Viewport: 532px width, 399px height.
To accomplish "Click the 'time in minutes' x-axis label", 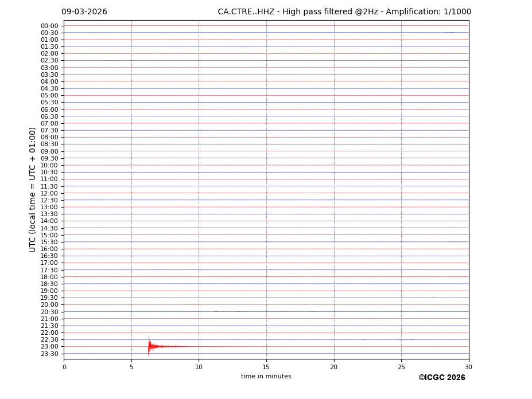I will 266,377.
